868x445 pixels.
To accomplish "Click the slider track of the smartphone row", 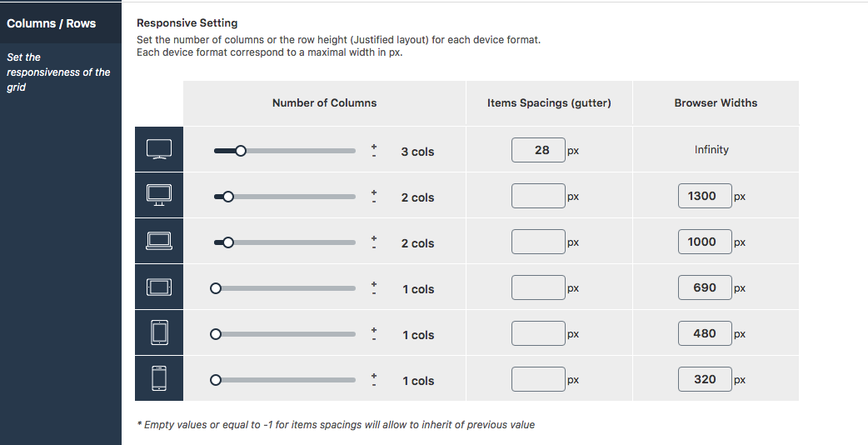I will coord(285,380).
